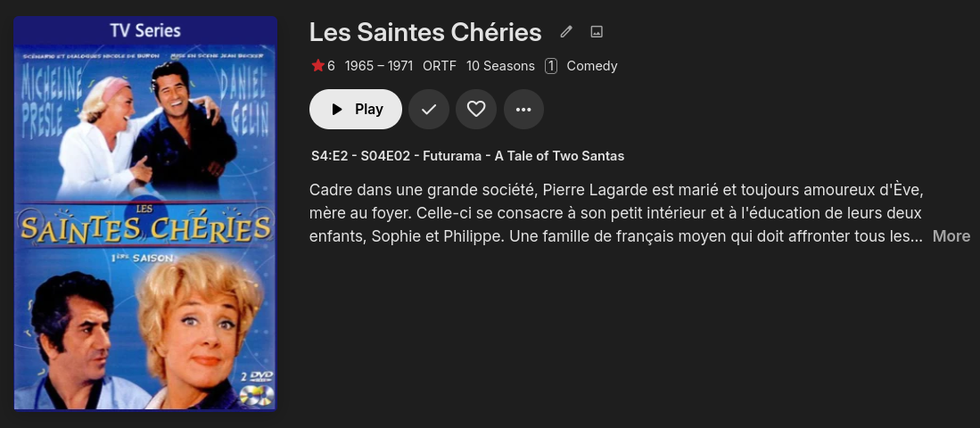The height and width of the screenshot is (428, 980).
Task: Click the TV Series banner on poster
Action: (145, 30)
